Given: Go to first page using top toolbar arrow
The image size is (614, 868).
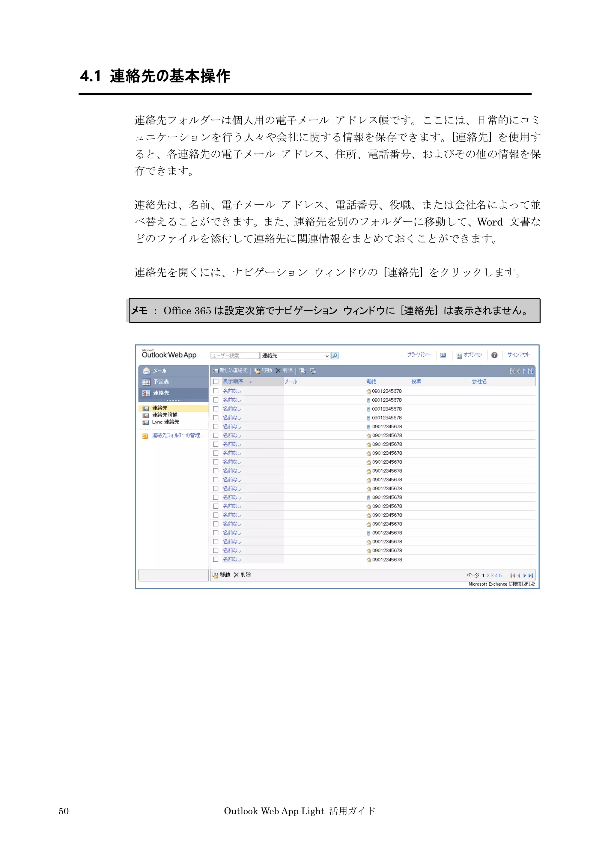Looking at the screenshot, I should click(512, 371).
